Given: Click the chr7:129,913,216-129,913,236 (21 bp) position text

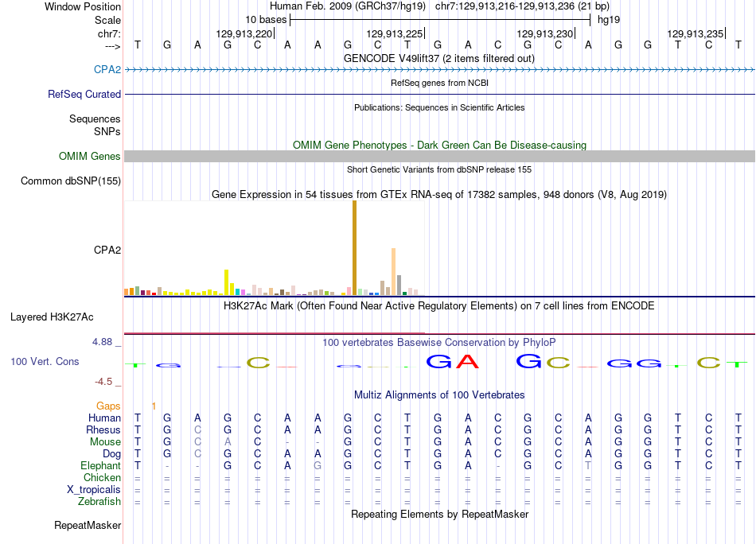Looking at the screenshot, I should 522,6.
